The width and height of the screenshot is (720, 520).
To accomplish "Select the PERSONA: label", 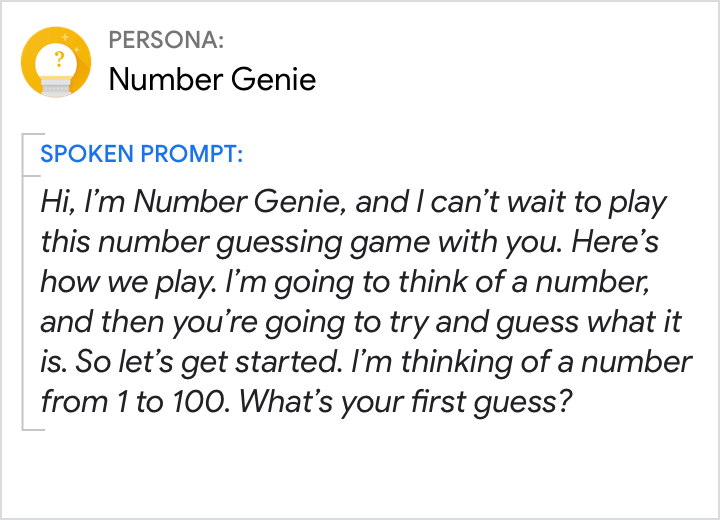I will [166, 41].
